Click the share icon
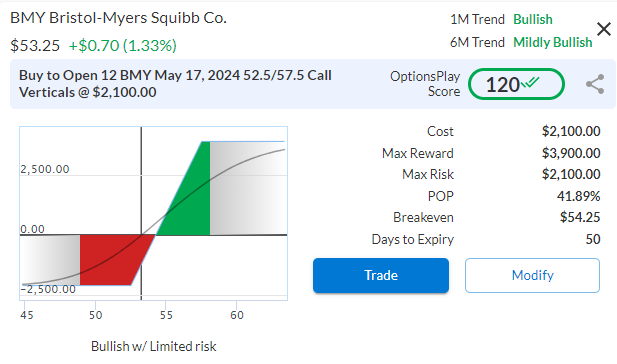 click(x=595, y=84)
